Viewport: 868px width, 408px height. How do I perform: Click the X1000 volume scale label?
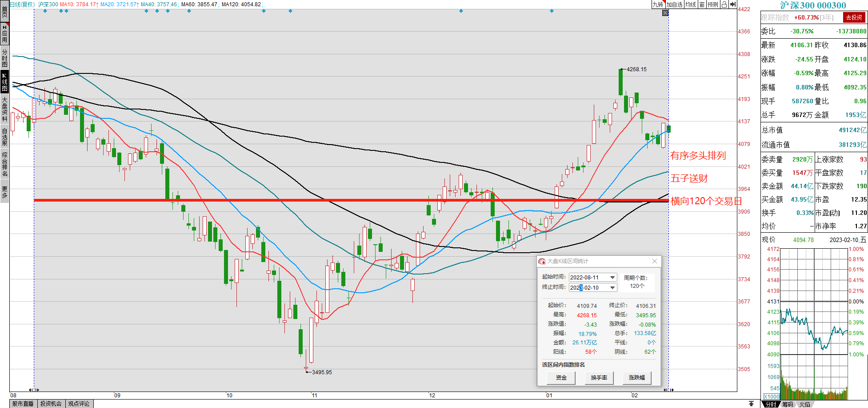pyautogui.click(x=772, y=396)
